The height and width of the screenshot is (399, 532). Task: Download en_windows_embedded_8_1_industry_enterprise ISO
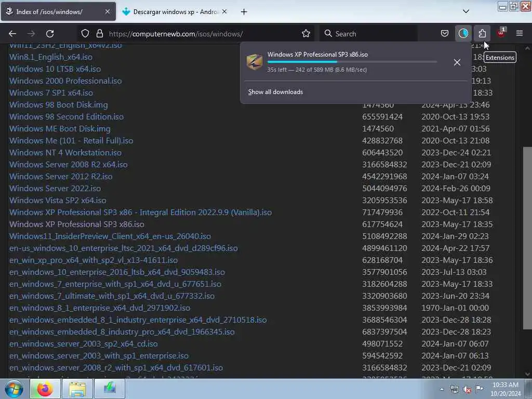[x=138, y=320]
